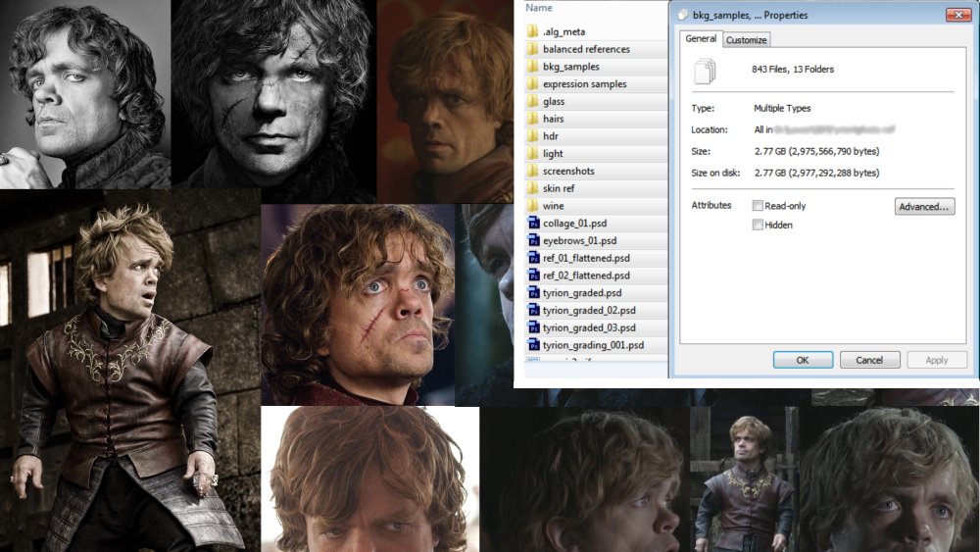Image resolution: width=980 pixels, height=552 pixels.
Task: Click the eyebrows_01.psd Photoshop file icon
Action: [534, 240]
